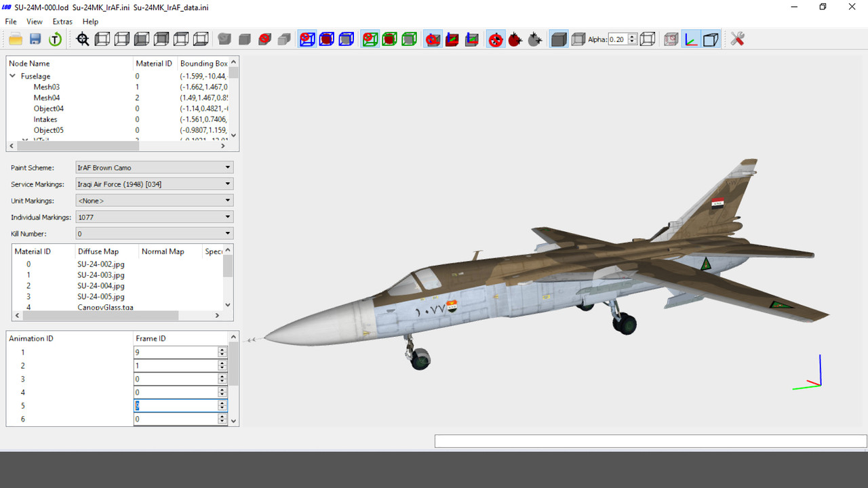Select the Mesh03 tree node
The height and width of the screenshot is (488, 868).
pos(47,87)
